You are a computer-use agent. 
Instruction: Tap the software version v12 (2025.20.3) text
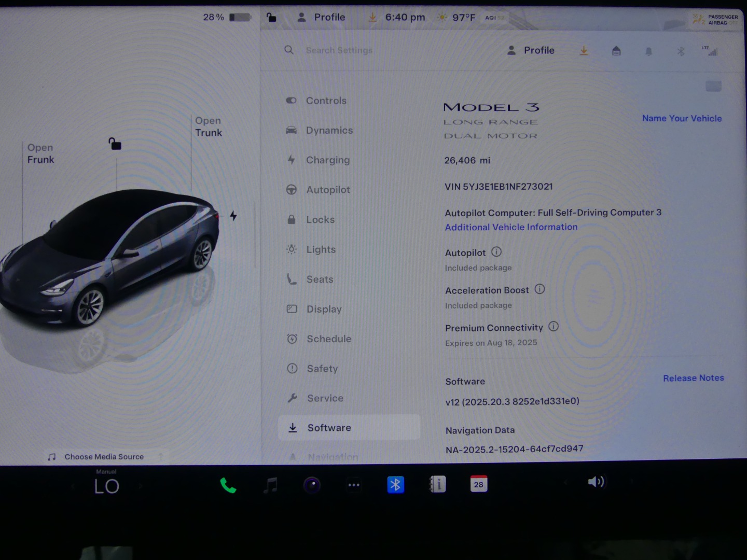(512, 401)
